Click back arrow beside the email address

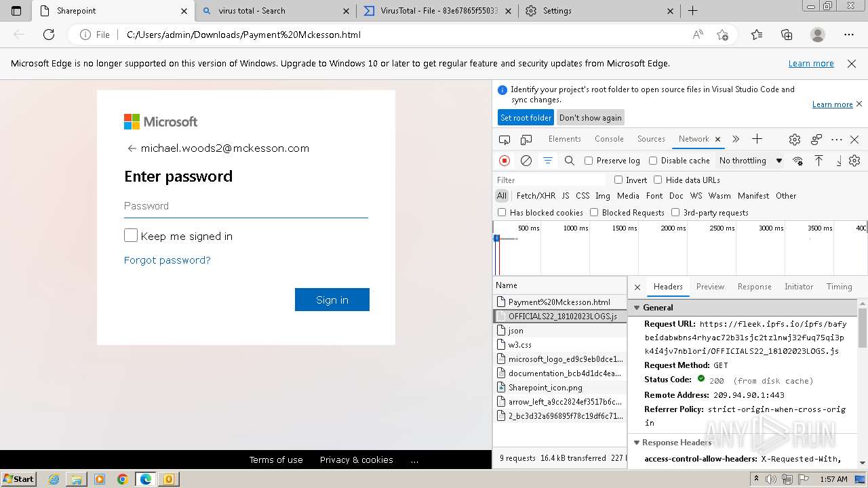(132, 148)
